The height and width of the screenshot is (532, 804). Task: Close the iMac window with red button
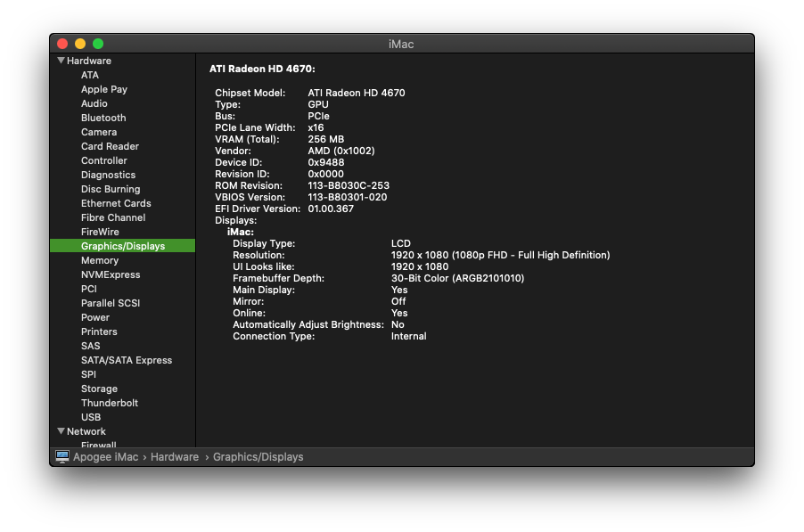[62, 44]
